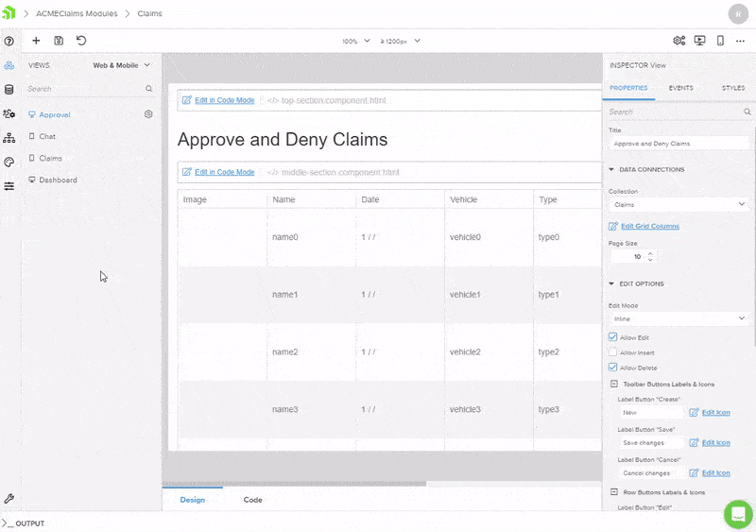Open the theme palette icon in sidebar
The height and width of the screenshot is (532, 756).
[x=9, y=162]
